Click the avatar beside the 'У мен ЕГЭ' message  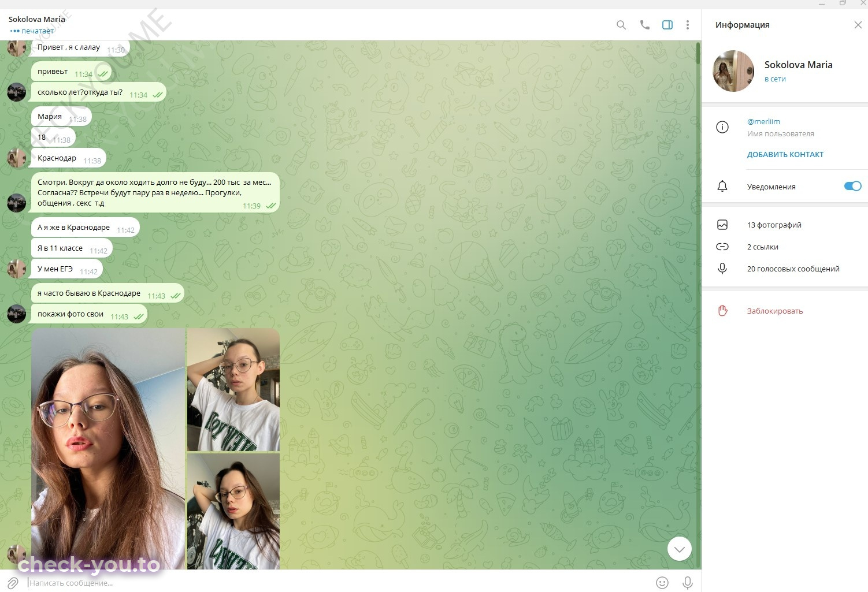point(16,269)
